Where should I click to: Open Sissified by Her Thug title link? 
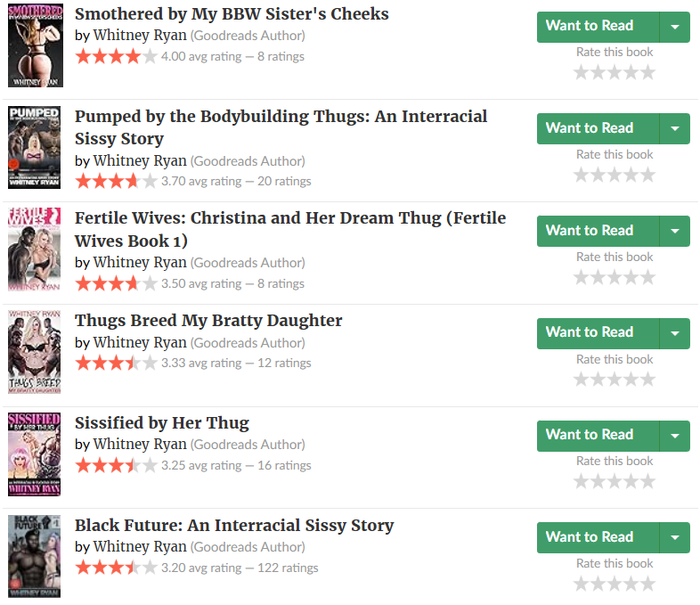point(162,423)
